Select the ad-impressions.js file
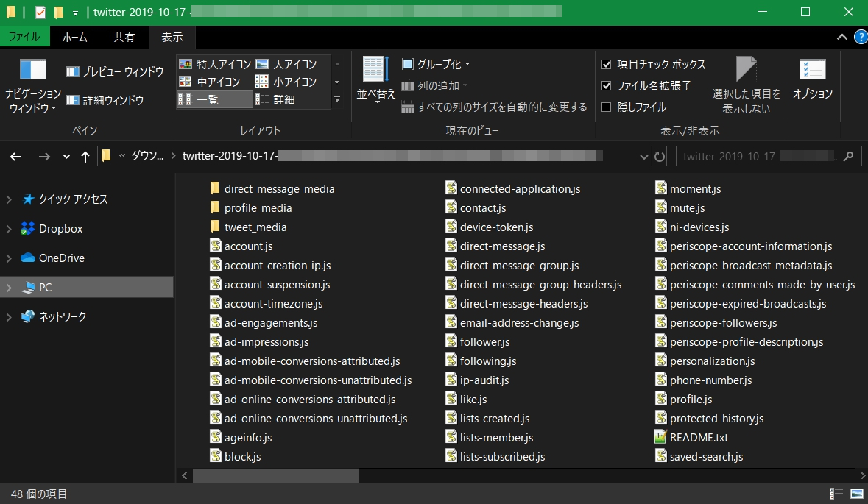The width and height of the screenshot is (868, 504). click(x=260, y=342)
